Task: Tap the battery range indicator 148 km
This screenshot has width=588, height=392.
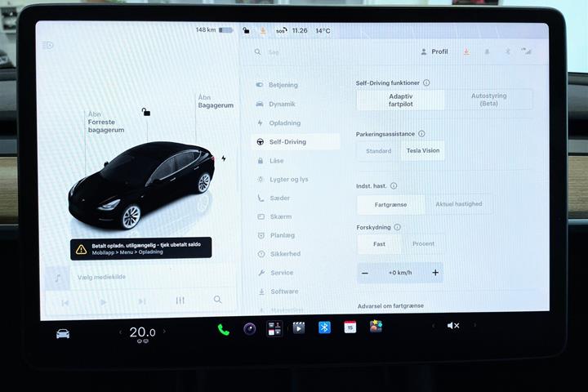Action: pos(214,29)
